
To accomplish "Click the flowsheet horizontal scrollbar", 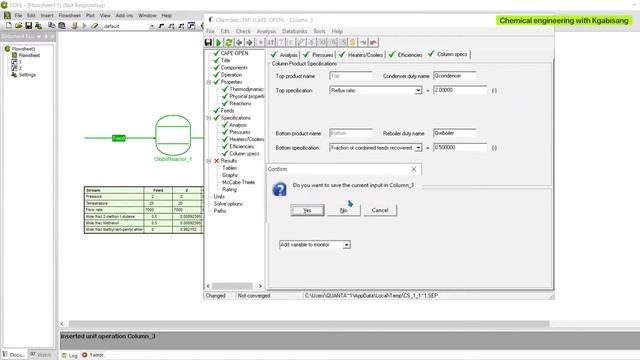I will pos(309,324).
